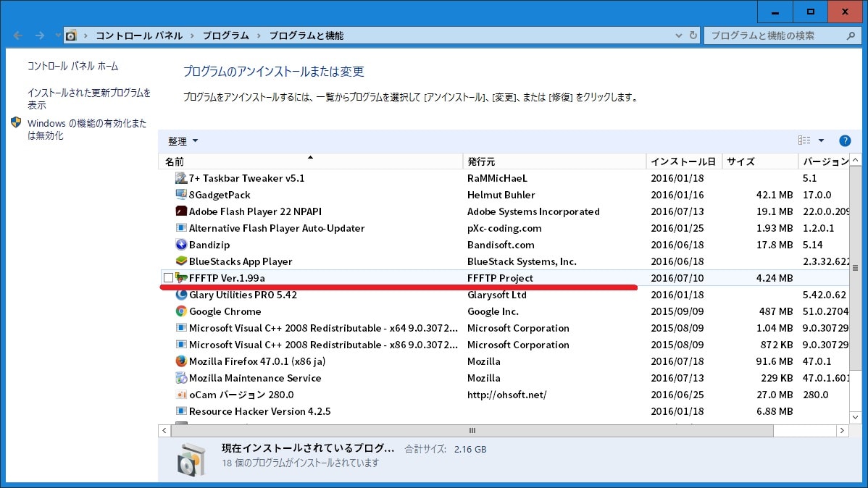Click the 487 MB size value
The height and width of the screenshot is (488, 868).
(x=776, y=311)
